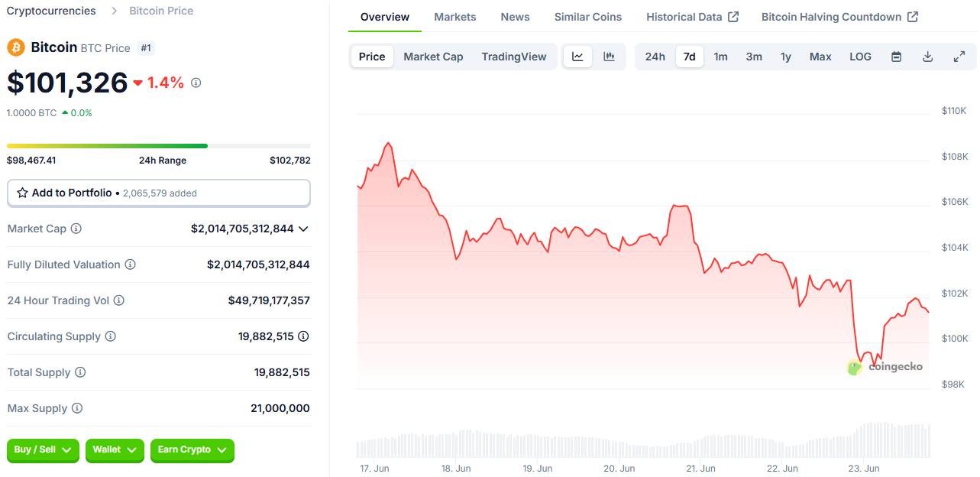Click the 20. Jun date axis label

point(618,468)
